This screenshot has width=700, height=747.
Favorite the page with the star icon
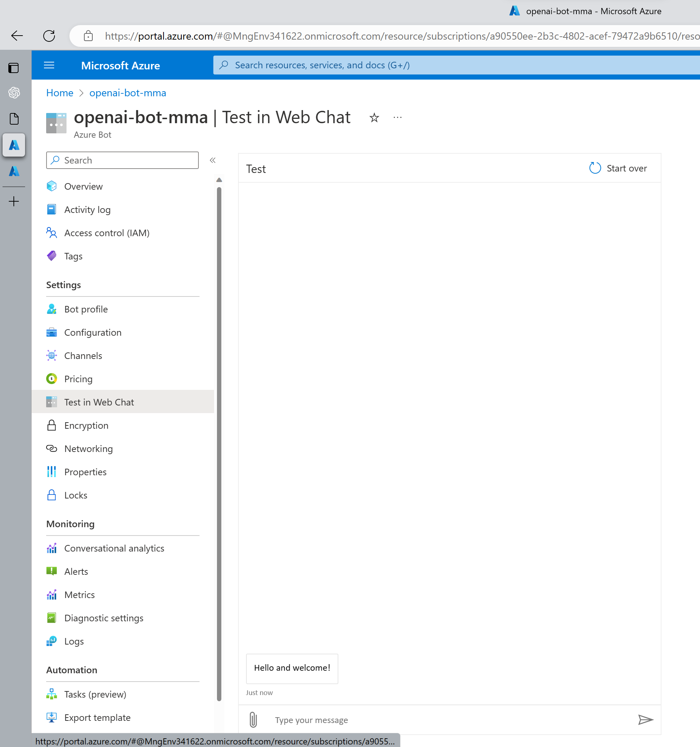[374, 118]
